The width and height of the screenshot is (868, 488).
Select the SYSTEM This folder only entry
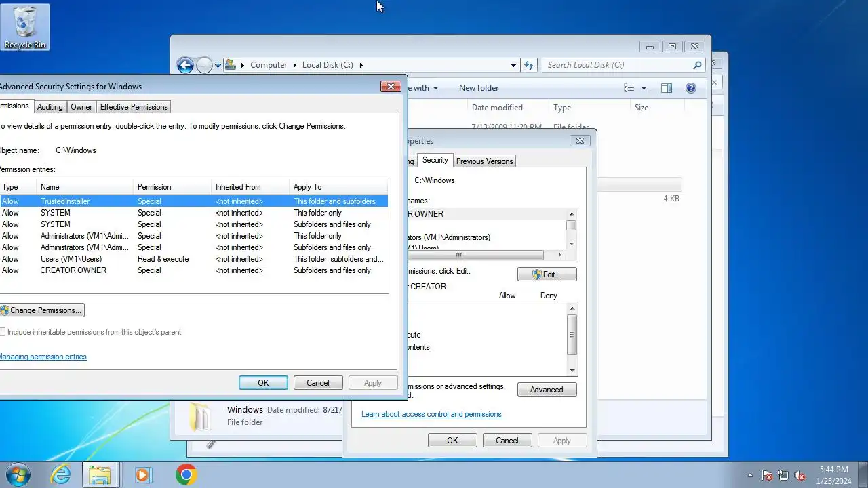coord(193,213)
